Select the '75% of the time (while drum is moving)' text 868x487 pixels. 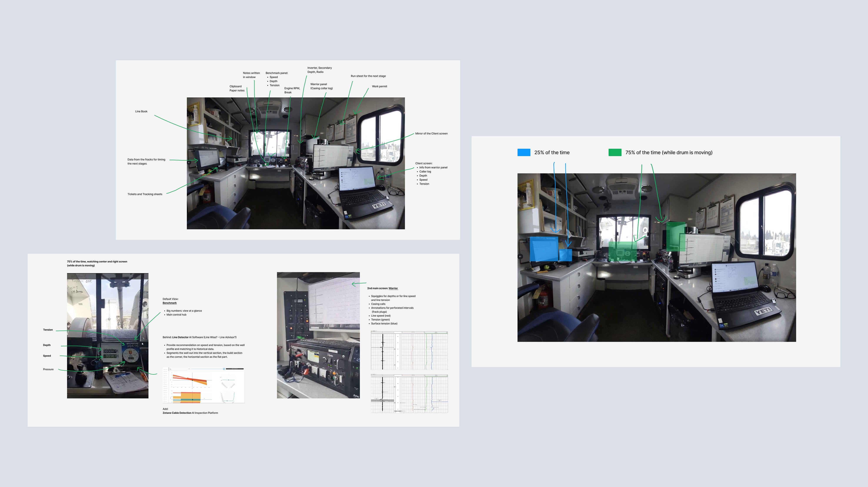(669, 152)
